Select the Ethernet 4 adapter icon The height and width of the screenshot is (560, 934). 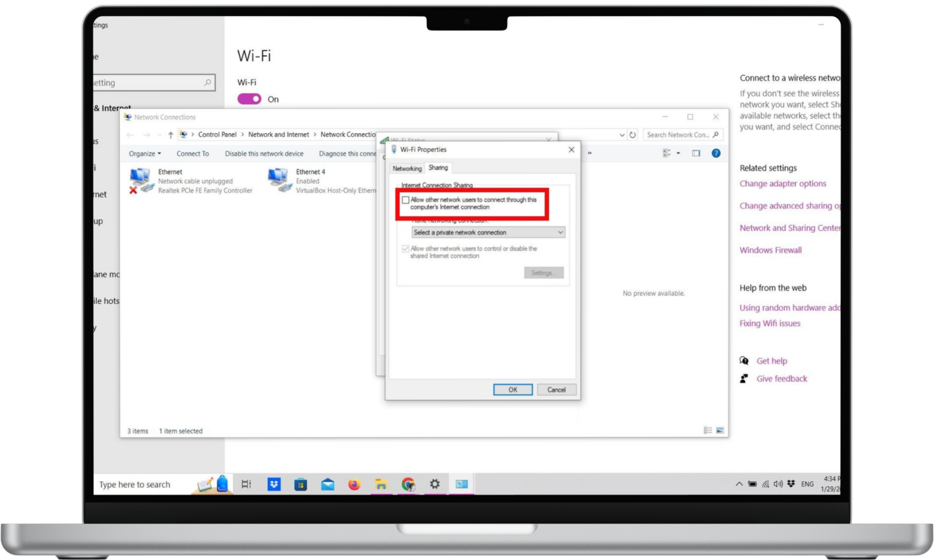pyautogui.click(x=279, y=181)
